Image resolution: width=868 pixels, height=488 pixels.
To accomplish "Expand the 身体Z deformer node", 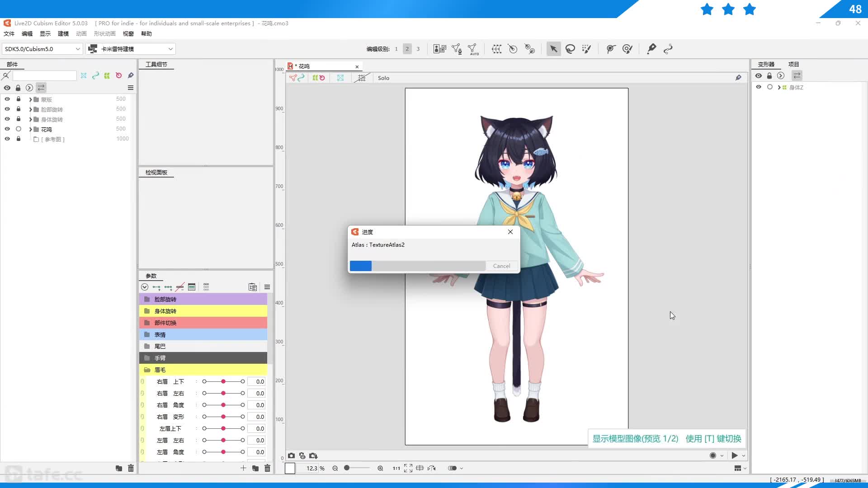I will (779, 87).
